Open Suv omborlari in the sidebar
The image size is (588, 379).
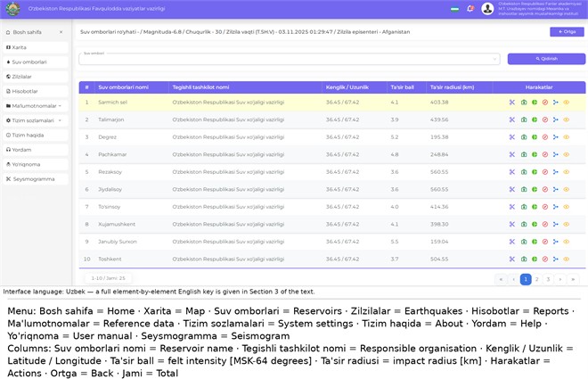tap(36, 62)
